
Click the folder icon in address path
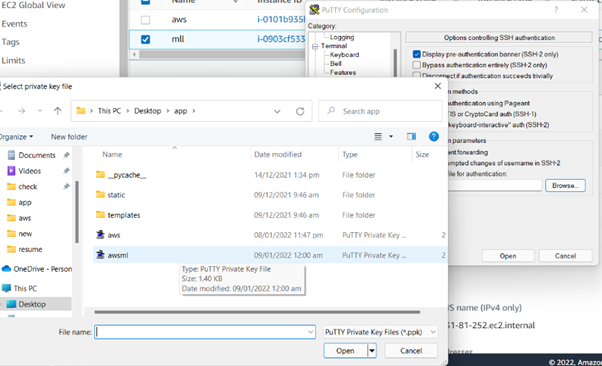click(81, 111)
